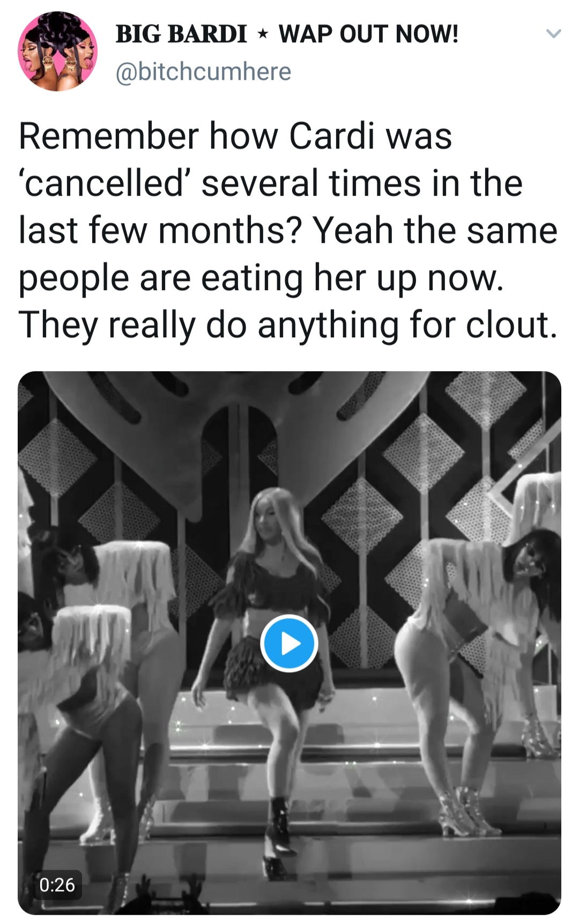579x924 pixels.
Task: Click the 'WAP OUT NOW!' name text
Action: [368, 34]
